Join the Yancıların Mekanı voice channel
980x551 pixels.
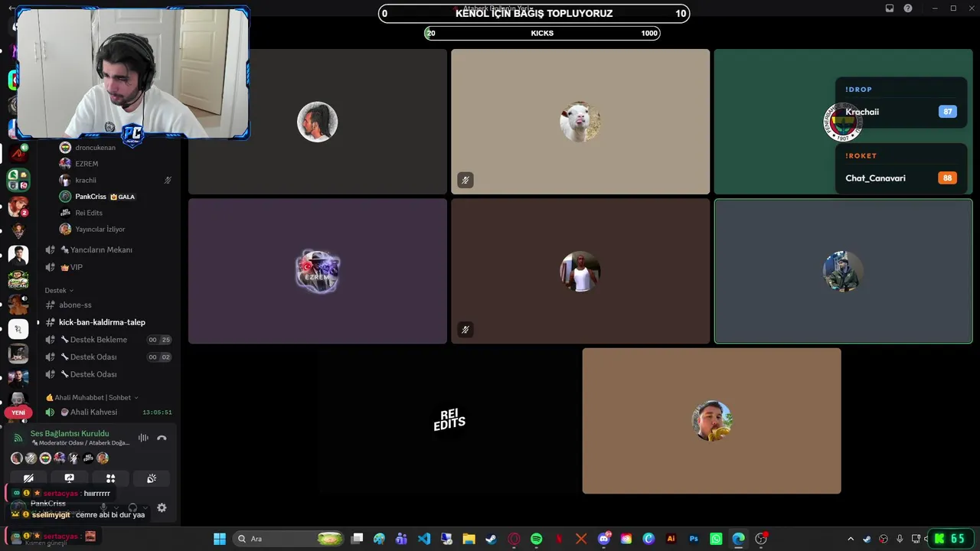coord(108,249)
